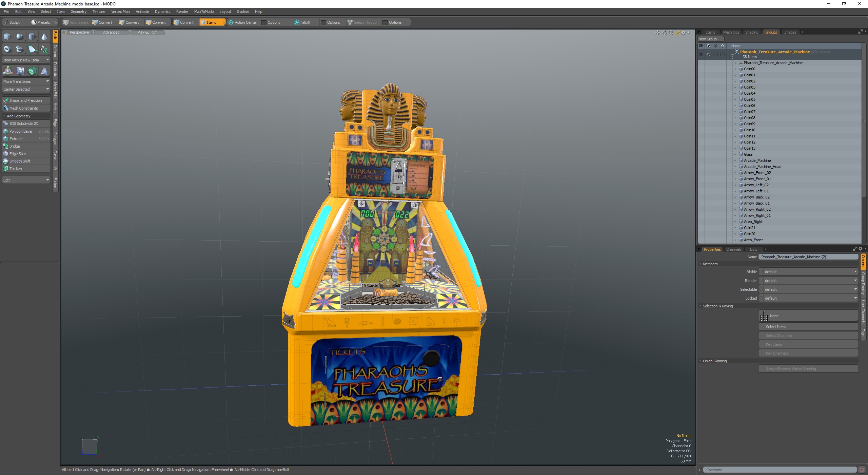Select the tube (coil) primitive tool
The width and height of the screenshot is (868, 475).
pyautogui.click(x=20, y=49)
